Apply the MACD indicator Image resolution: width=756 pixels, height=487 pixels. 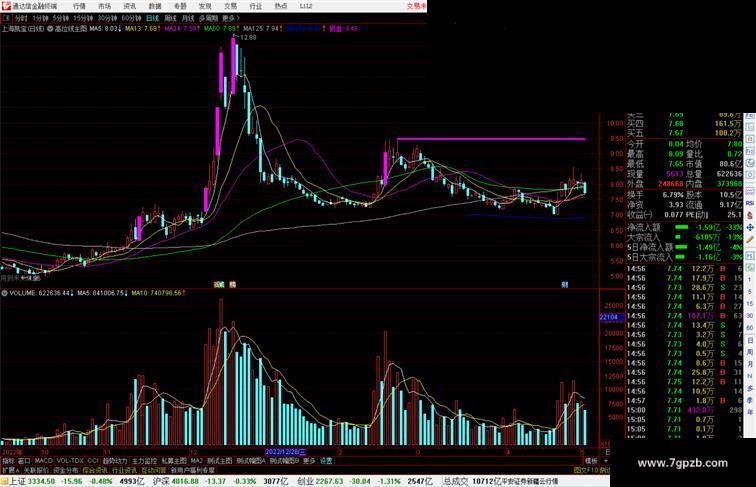click(x=43, y=461)
